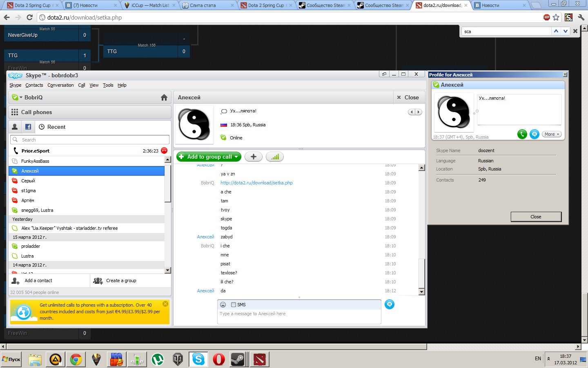
Task: Open the Tools menu in Skype
Action: (108, 85)
